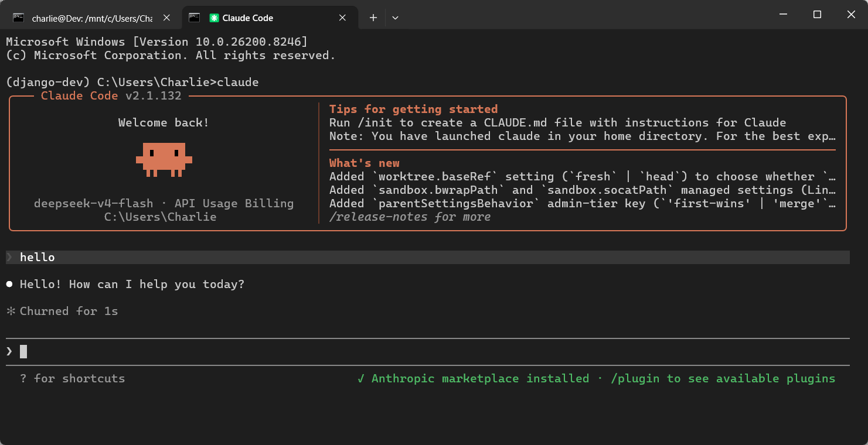Click the 'Welcome back!' text
Image resolution: width=868 pixels, height=445 pixels.
[x=164, y=122]
